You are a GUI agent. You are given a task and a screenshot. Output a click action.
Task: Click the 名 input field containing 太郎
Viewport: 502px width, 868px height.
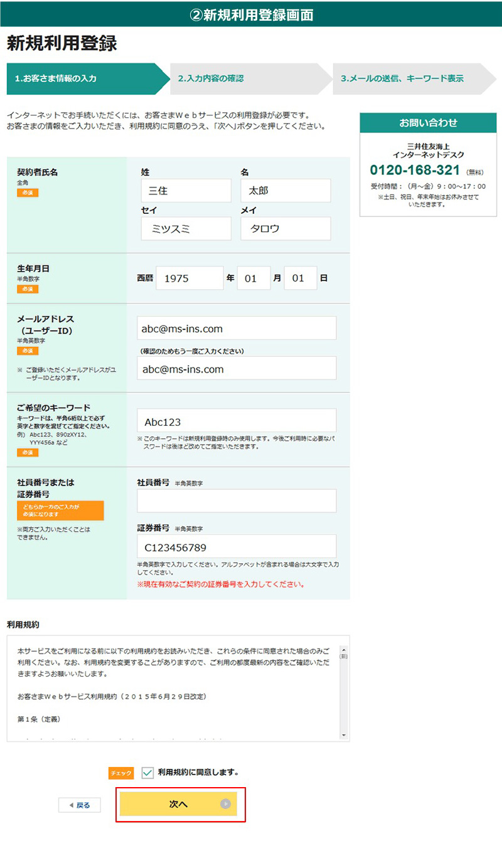(286, 191)
